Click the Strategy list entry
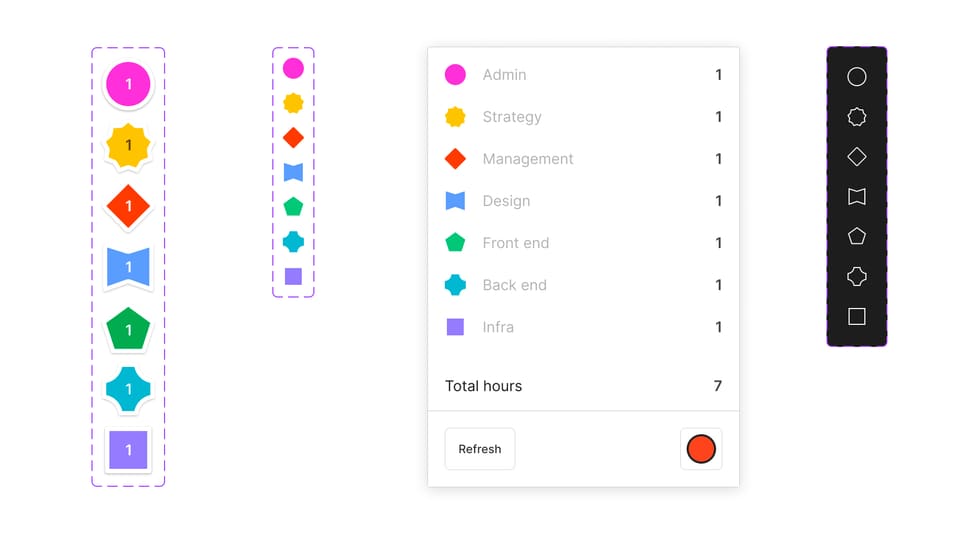 click(512, 117)
